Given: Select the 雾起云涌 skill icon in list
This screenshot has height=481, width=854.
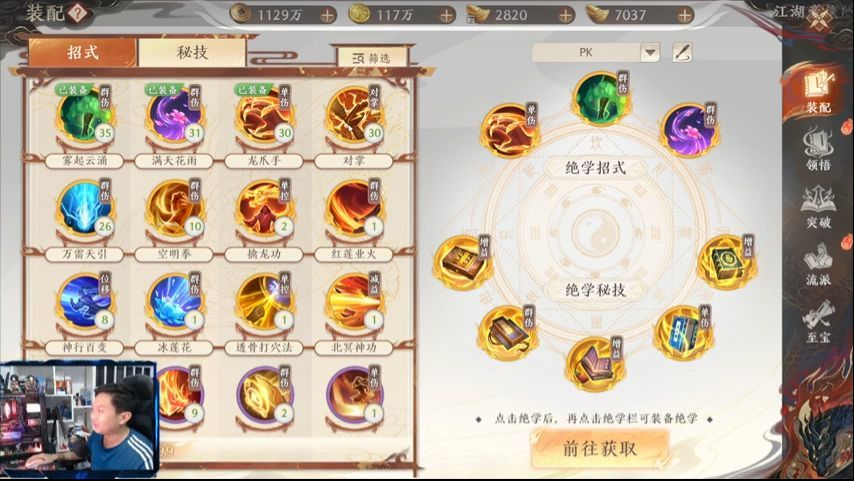Looking at the screenshot, I should [x=84, y=116].
